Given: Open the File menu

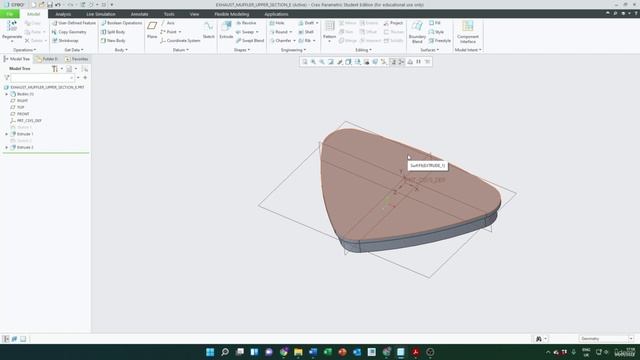Looking at the screenshot, I should 9,14.
